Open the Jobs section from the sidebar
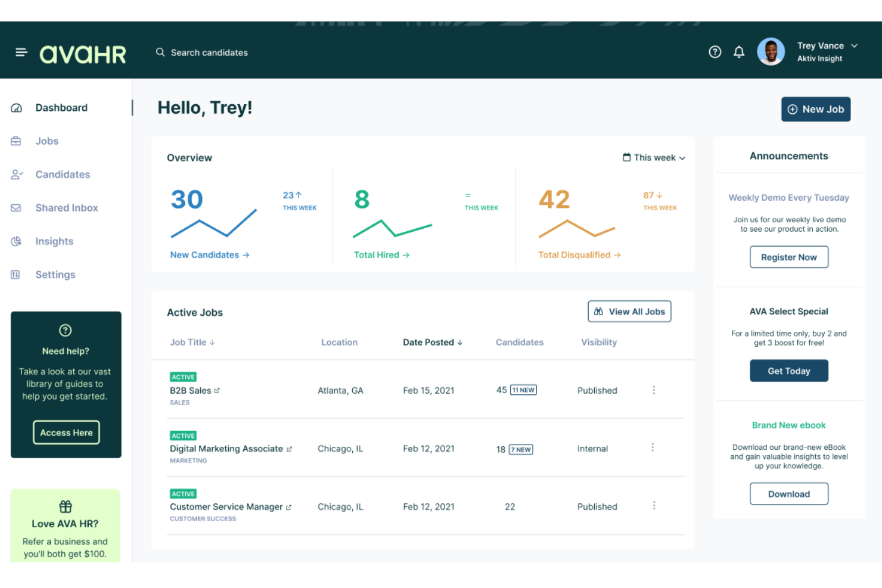 coord(47,141)
